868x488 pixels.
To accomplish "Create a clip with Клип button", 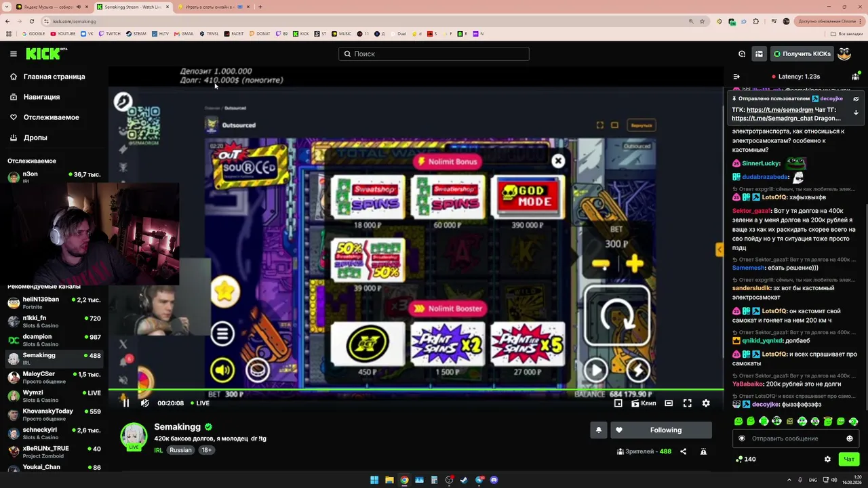I will point(644,403).
